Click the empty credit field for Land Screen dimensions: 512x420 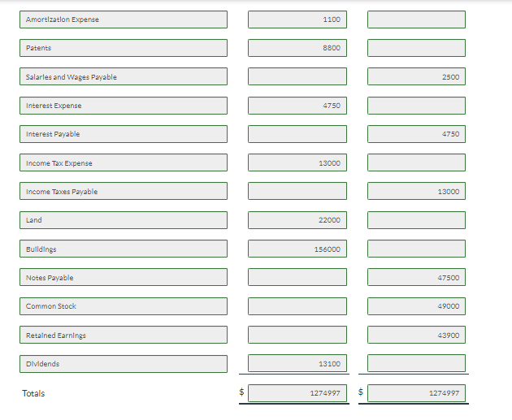click(416, 220)
